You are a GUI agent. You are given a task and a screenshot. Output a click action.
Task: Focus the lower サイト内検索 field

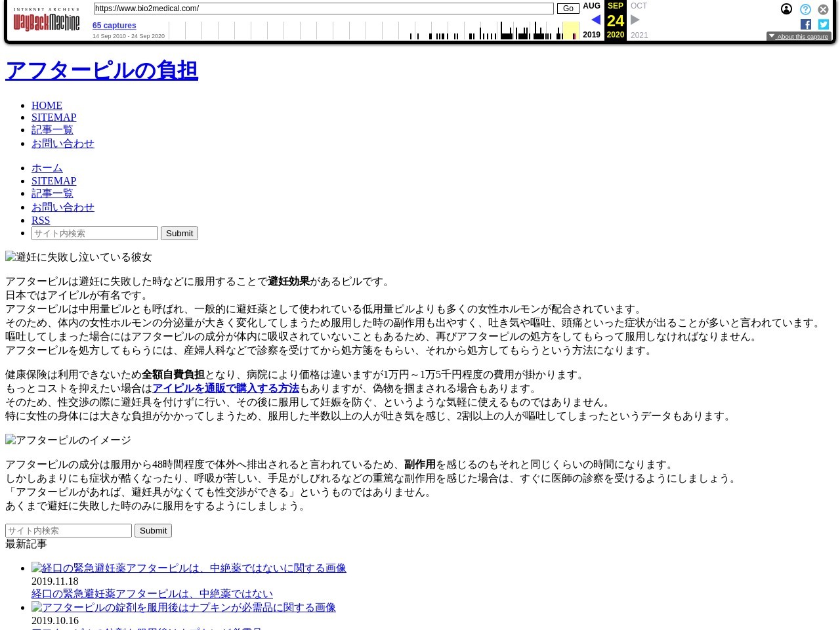tap(68, 530)
